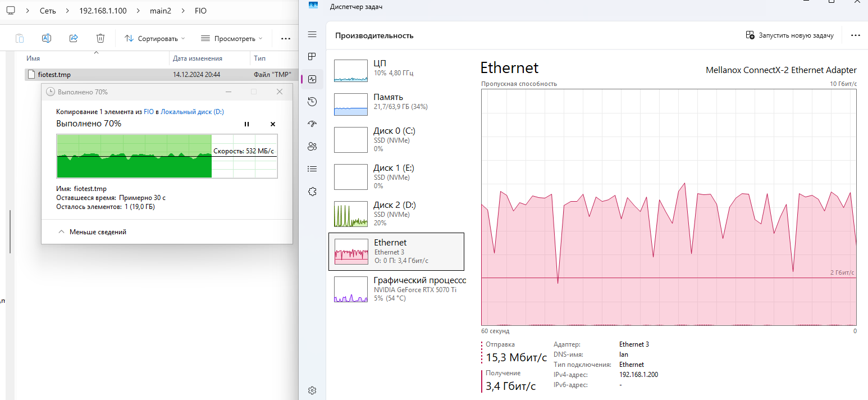This screenshot has width=868, height=400.
Task: Pause the file copy operation
Action: coord(246,124)
